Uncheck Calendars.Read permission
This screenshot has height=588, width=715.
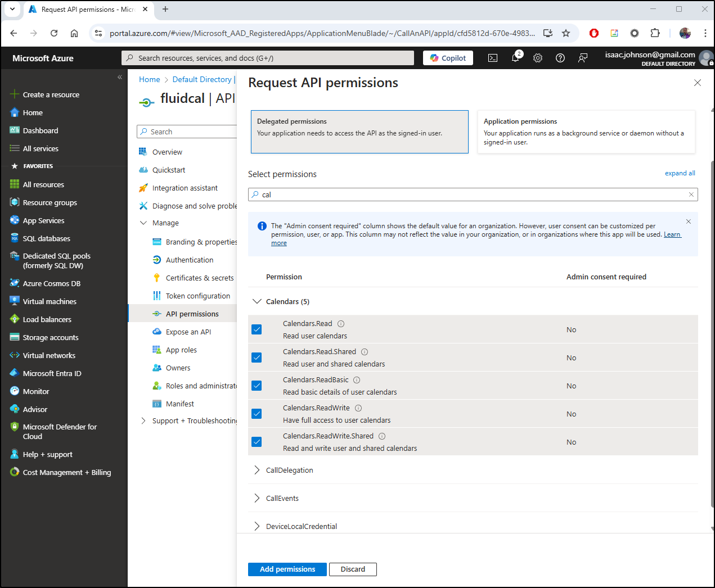(x=257, y=329)
